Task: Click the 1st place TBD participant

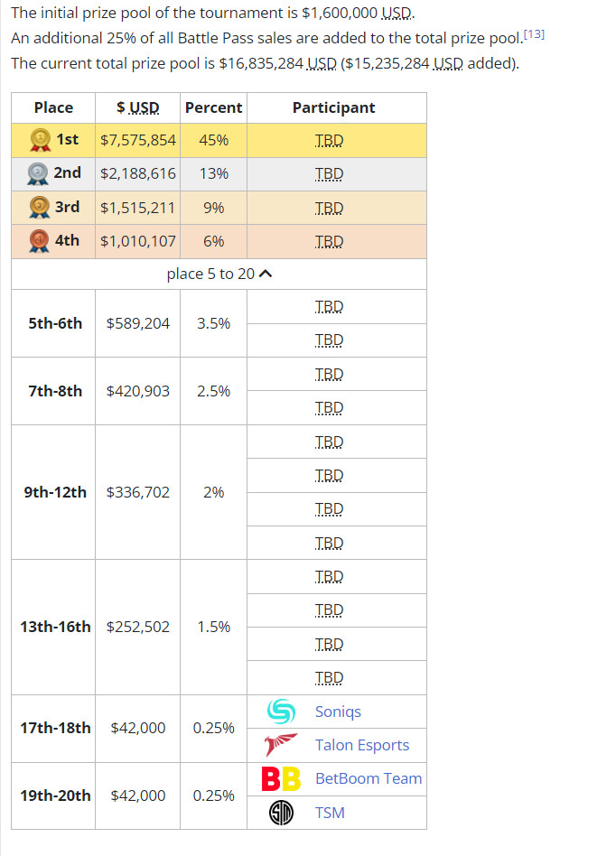Action: (329, 141)
